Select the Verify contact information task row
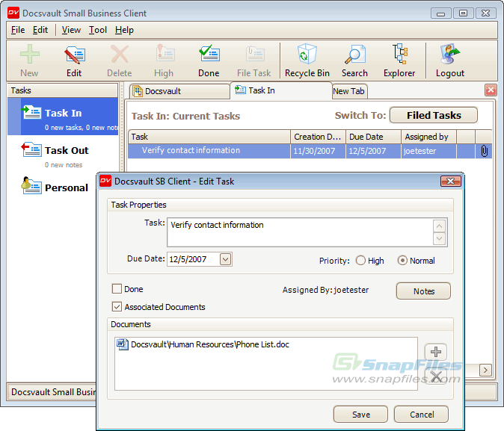504x431 pixels. 310,151
